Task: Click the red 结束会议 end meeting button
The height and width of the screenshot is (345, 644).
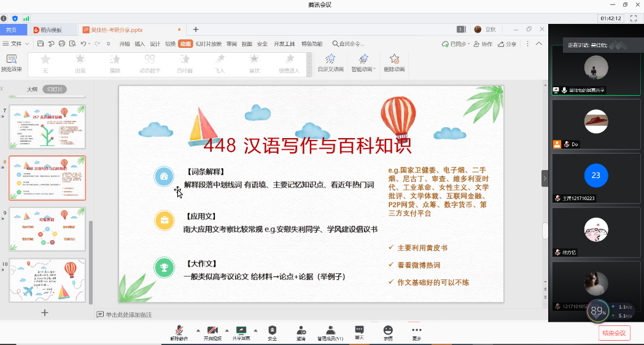Action: pyautogui.click(x=614, y=333)
